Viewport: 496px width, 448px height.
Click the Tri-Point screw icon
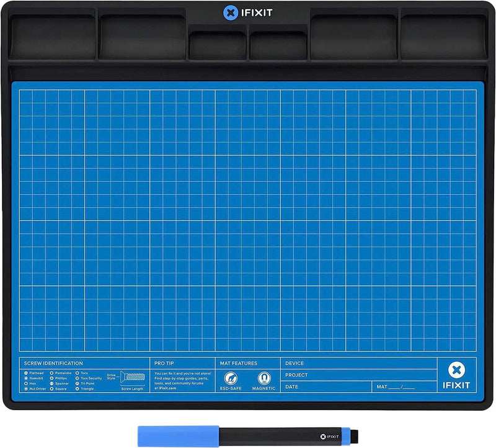(x=77, y=383)
